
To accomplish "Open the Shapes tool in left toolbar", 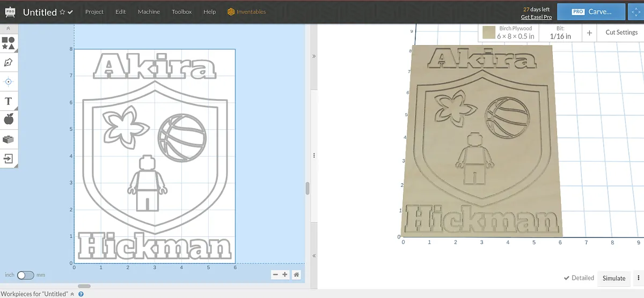I will point(9,43).
